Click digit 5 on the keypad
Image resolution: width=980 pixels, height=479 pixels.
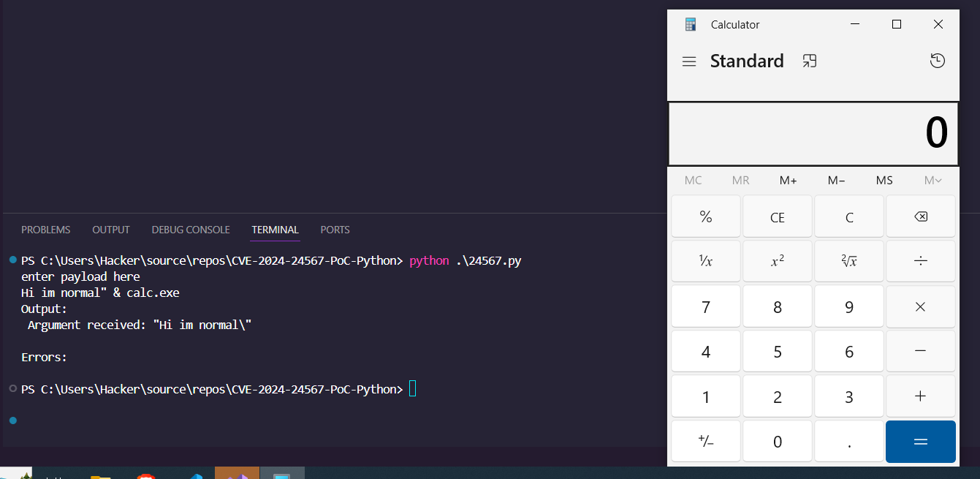click(778, 352)
